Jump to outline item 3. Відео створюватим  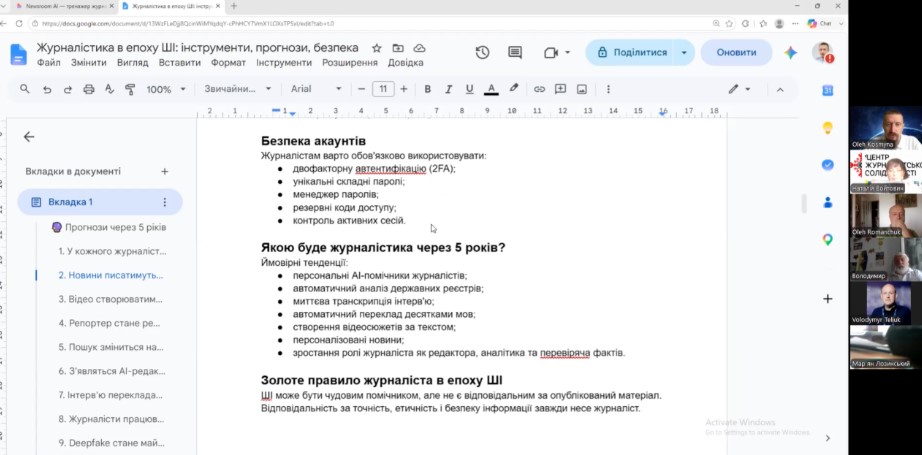[x=111, y=299]
